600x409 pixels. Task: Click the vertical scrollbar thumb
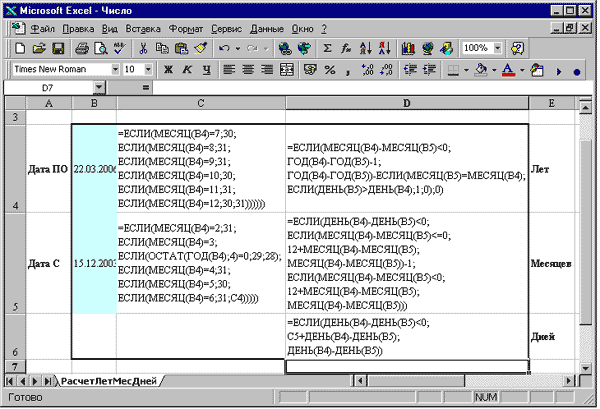click(x=585, y=232)
